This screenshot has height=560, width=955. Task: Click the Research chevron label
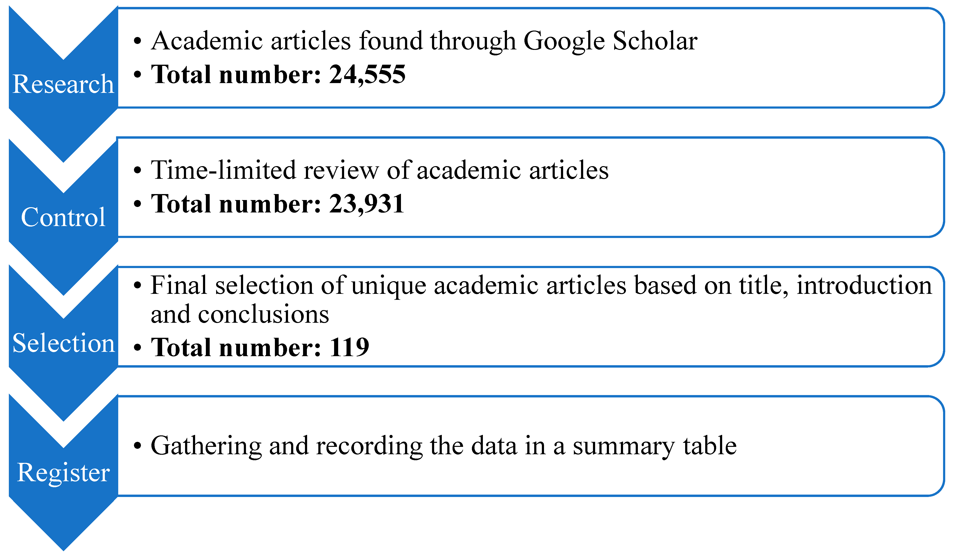63,84
